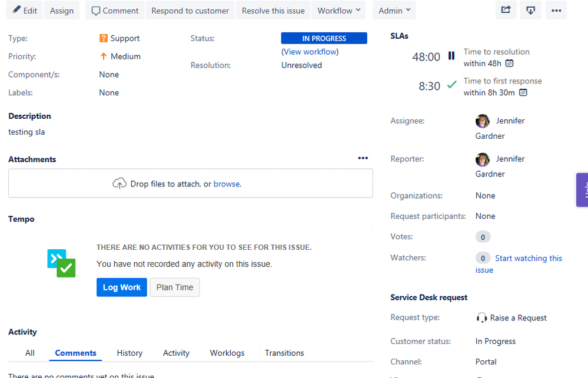Open the Transitions tab
This screenshot has width=588, height=378.
[284, 353]
